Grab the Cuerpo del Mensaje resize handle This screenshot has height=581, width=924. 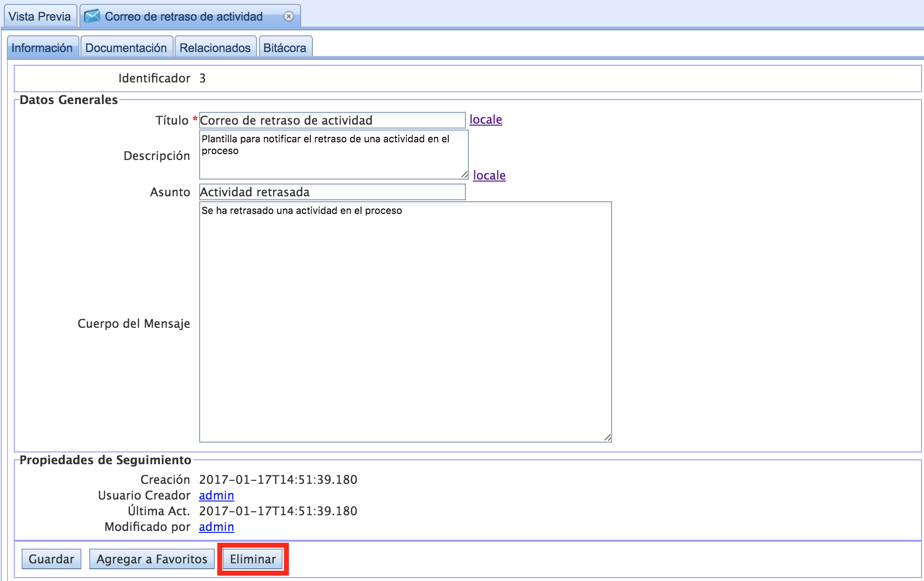coord(608,438)
